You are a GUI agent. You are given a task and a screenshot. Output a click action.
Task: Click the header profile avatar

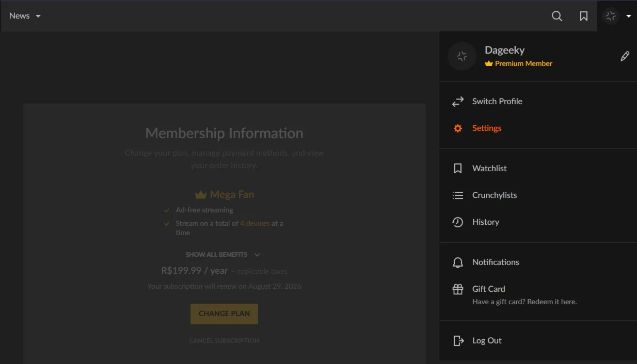(x=611, y=16)
